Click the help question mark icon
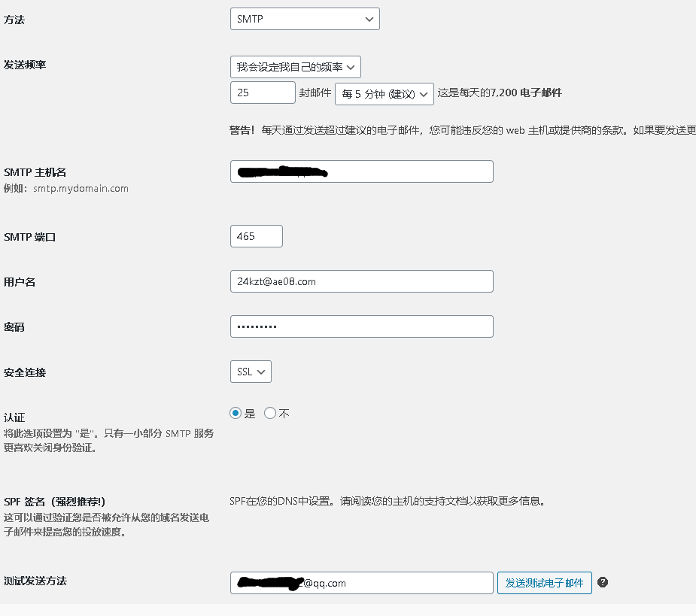This screenshot has width=696, height=616. click(603, 583)
